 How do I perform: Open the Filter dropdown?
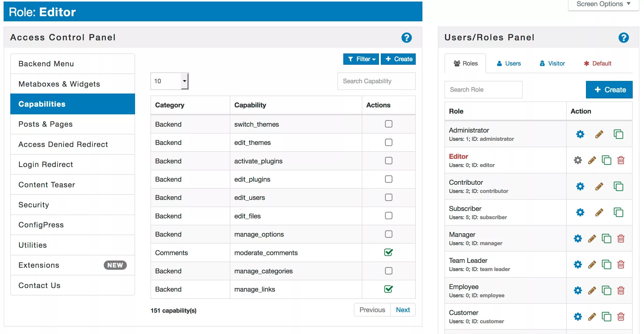click(361, 59)
